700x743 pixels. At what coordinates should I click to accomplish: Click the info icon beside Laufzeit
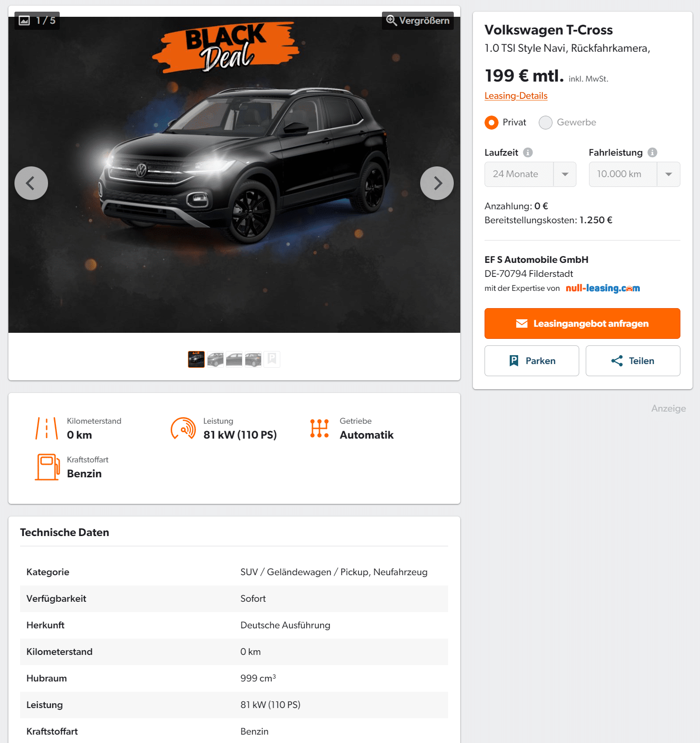pyautogui.click(x=528, y=152)
